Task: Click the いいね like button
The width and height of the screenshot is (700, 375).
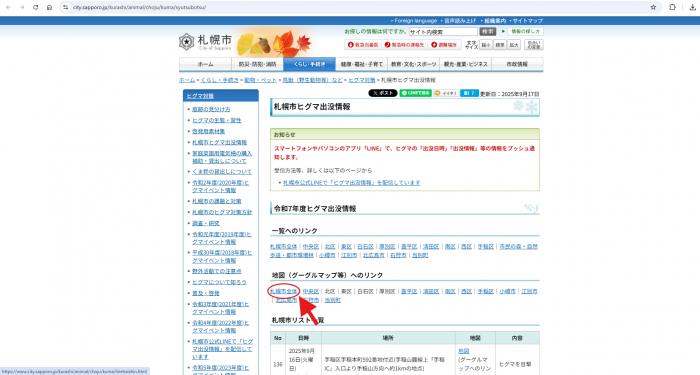Action: 446,93
